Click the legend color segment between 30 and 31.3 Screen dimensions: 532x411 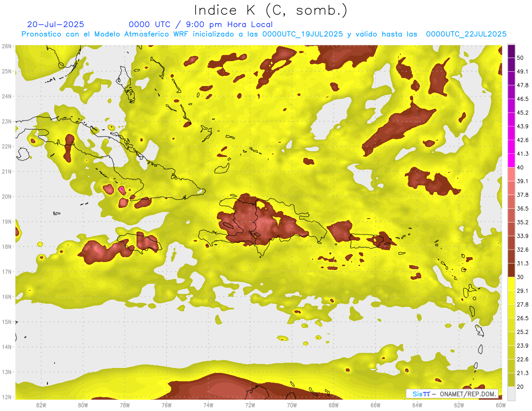[511, 270]
